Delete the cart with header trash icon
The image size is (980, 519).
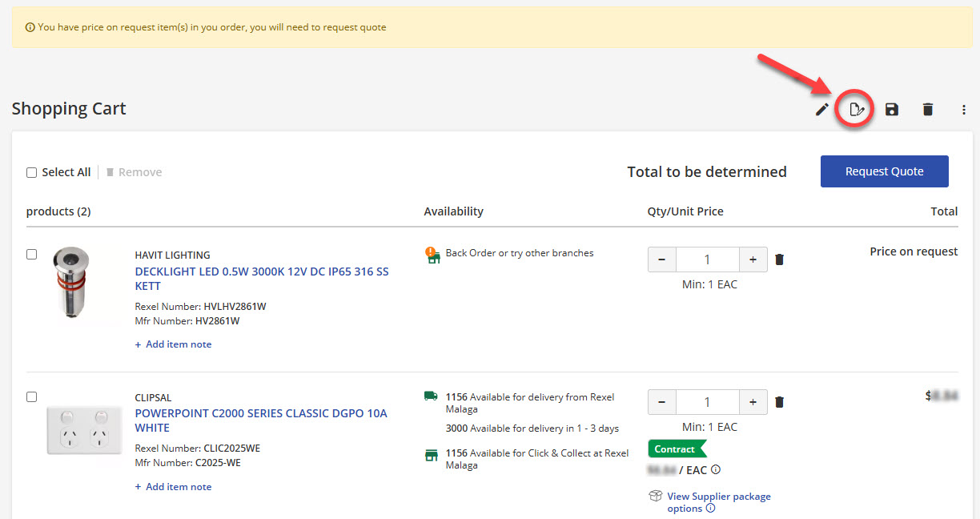point(927,110)
